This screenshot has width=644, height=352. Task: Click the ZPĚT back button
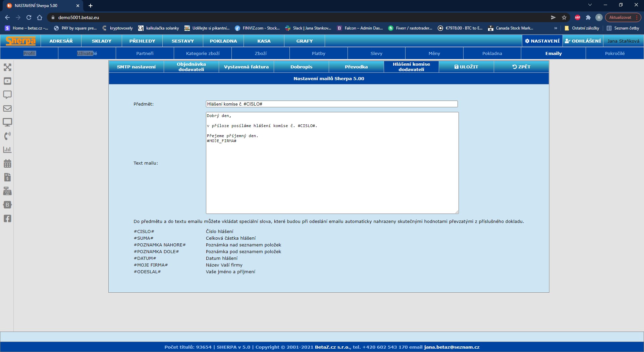[521, 67]
